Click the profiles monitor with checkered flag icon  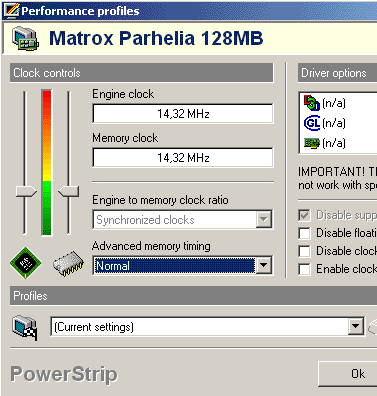click(x=25, y=328)
